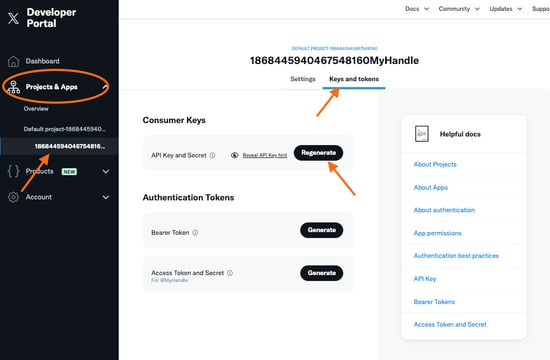
Task: Open the Updates dropdown menu
Action: 505,9
